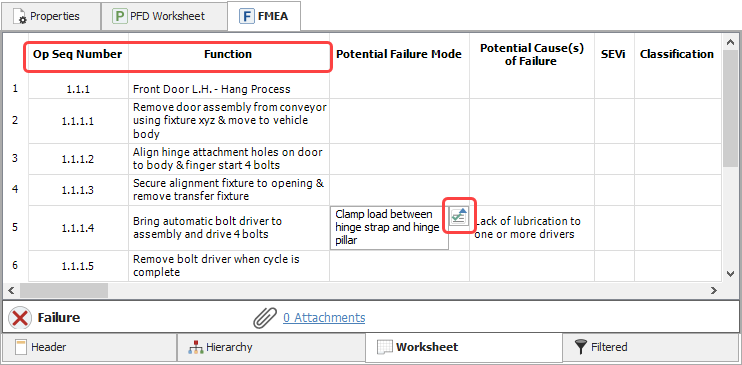The image size is (742, 365).
Task: Open the Filtered view tab
Action: pyautogui.click(x=651, y=347)
